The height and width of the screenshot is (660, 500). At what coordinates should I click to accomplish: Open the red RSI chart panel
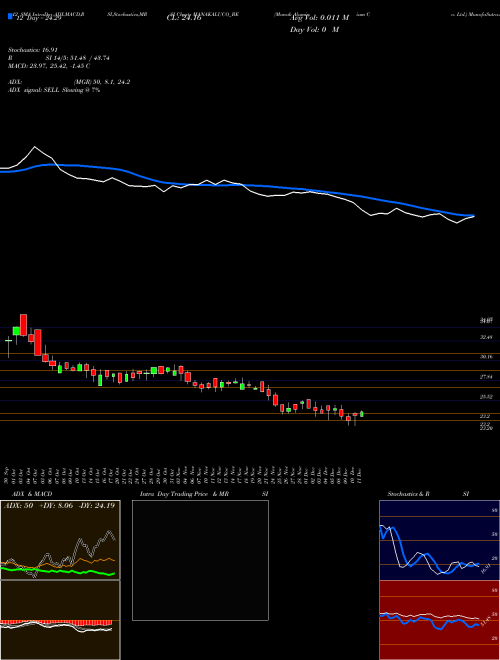pos(439,620)
